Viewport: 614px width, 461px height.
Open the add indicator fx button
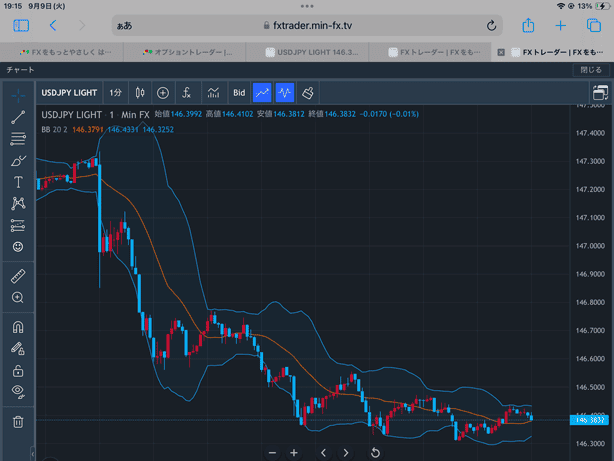click(186, 92)
